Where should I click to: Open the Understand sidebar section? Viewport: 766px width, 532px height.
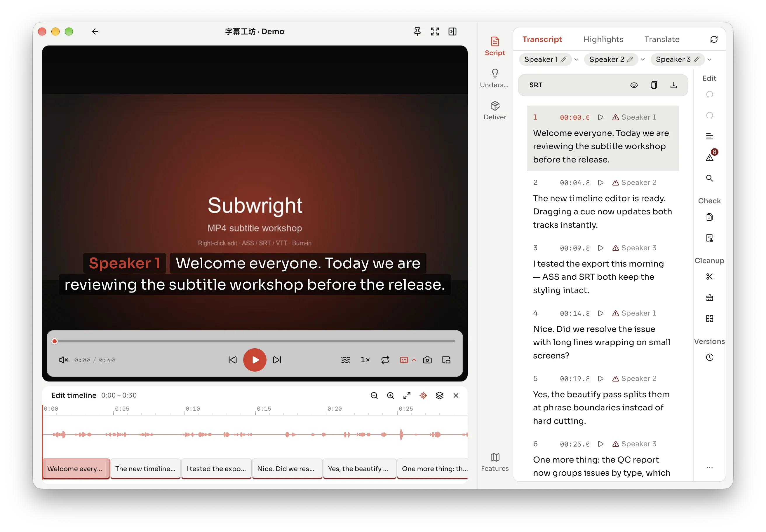495,79
